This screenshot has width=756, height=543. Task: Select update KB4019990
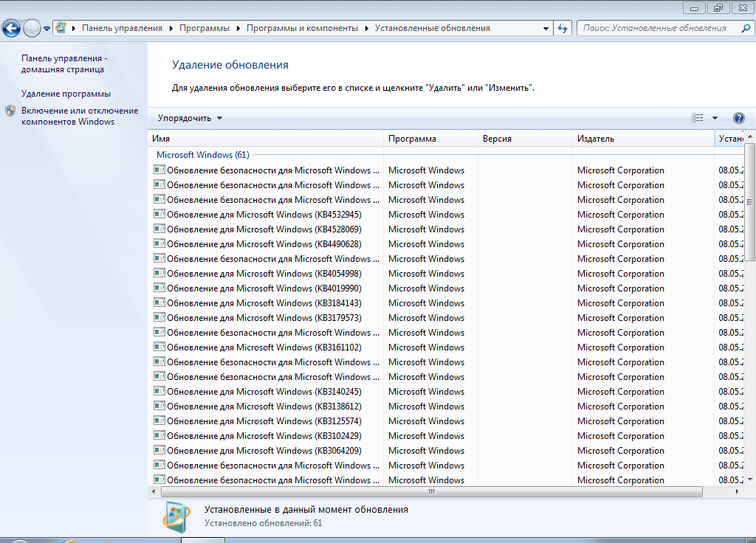click(264, 288)
